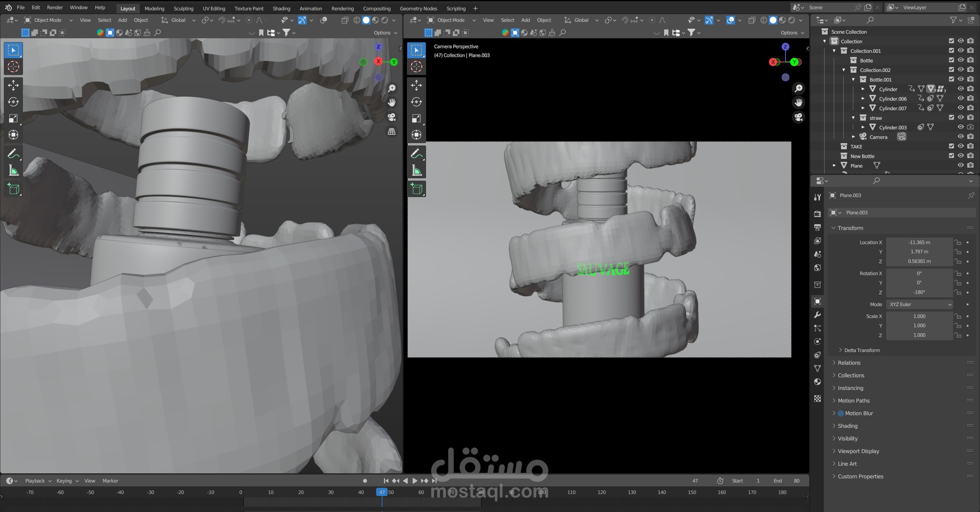Expand the Relations panel
Viewport: 980px width, 512px height.
pyautogui.click(x=849, y=363)
